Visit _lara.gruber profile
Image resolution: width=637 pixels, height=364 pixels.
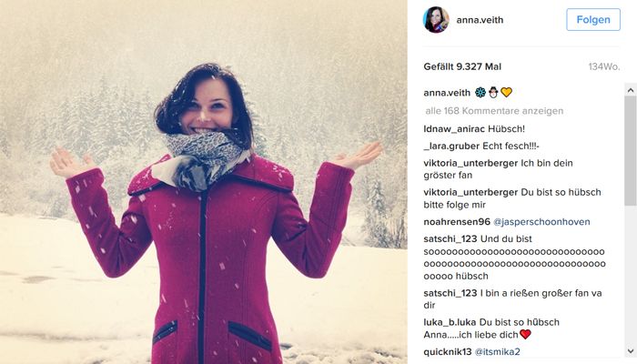[451, 147]
